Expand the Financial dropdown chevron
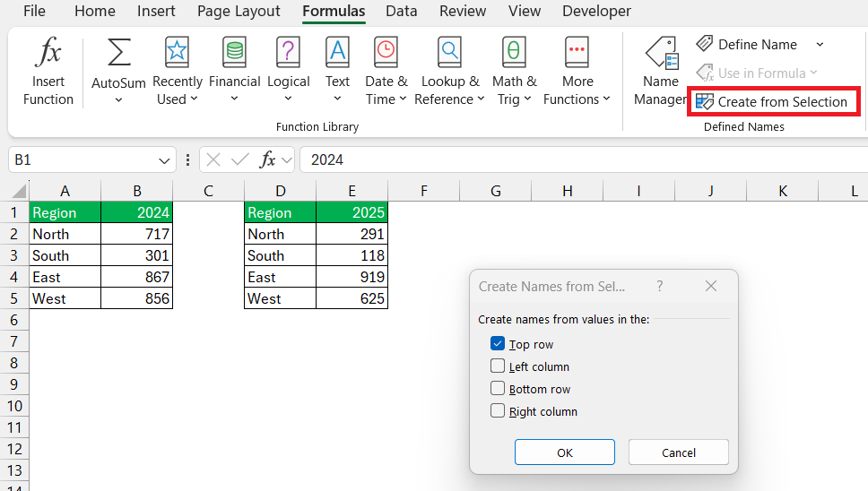The width and height of the screenshot is (868, 491). [x=234, y=99]
